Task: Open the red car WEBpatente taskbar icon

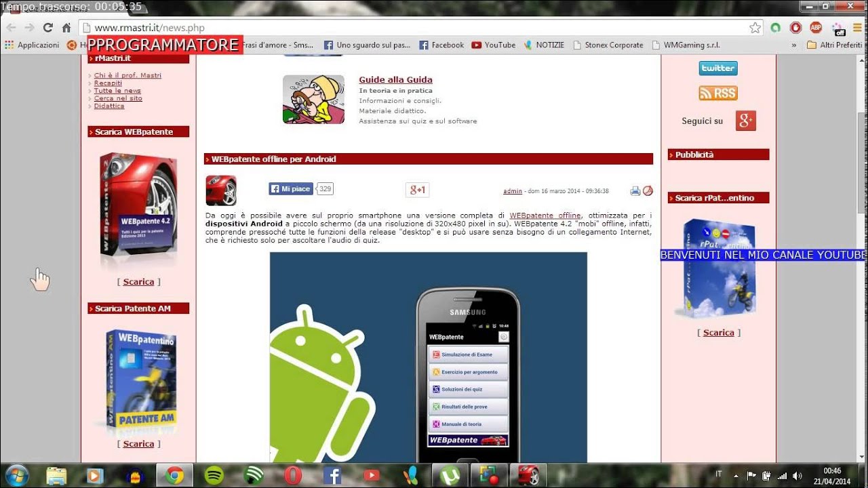Action: [528, 476]
